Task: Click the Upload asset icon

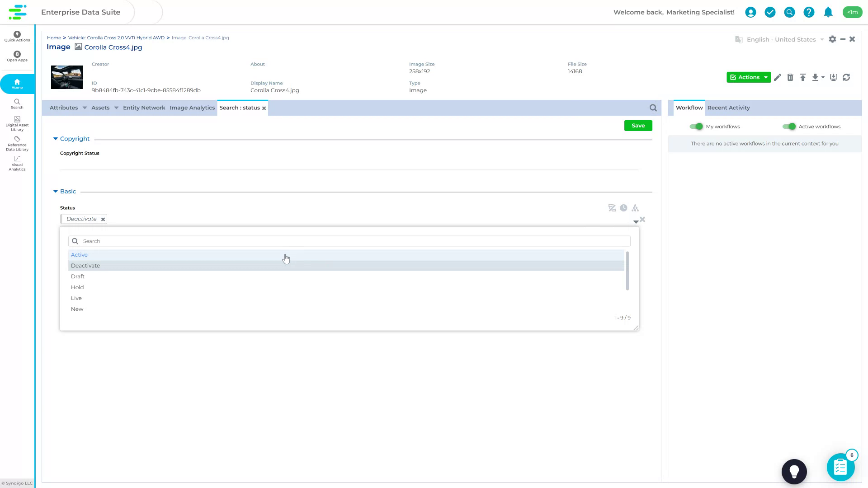Action: pos(803,77)
